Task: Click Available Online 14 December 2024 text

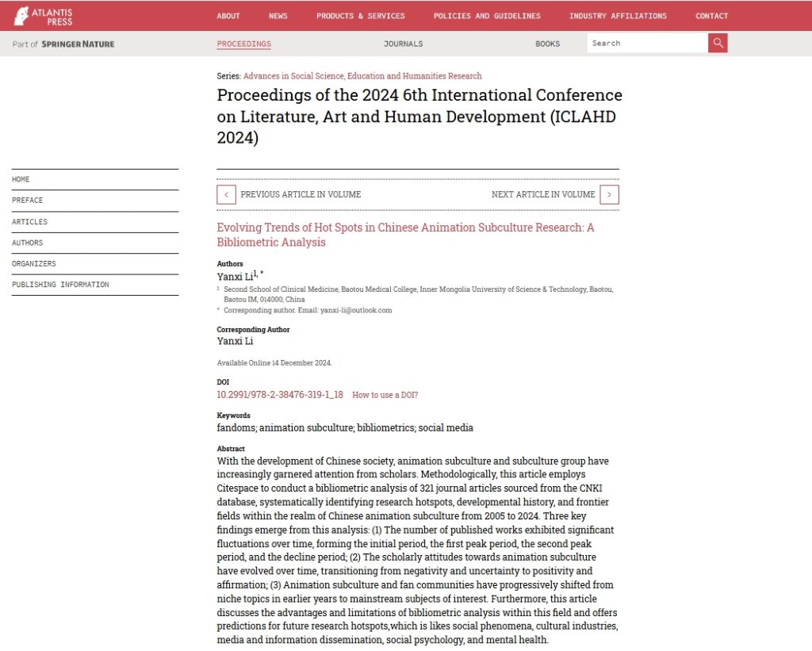Action: 274,363
